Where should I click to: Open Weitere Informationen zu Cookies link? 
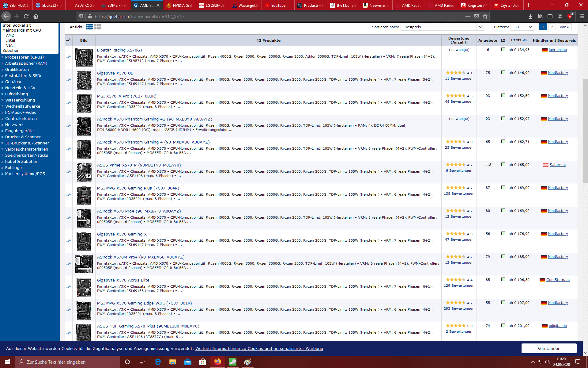coord(259,348)
